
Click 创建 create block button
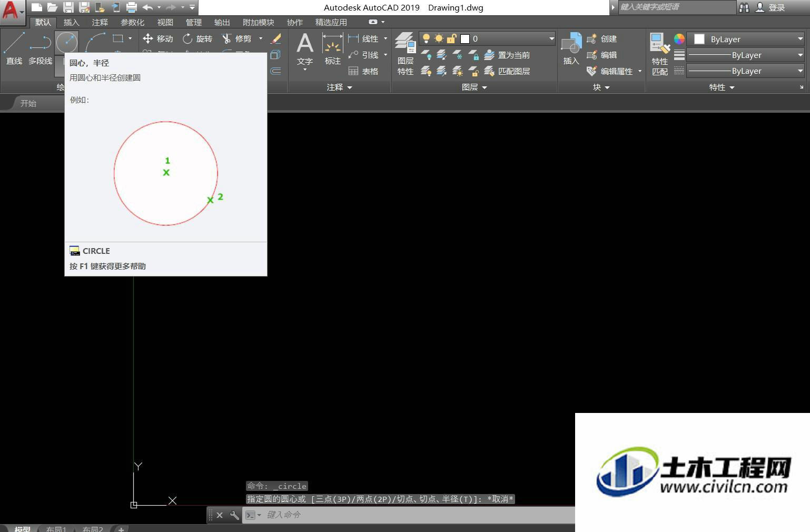(x=601, y=38)
